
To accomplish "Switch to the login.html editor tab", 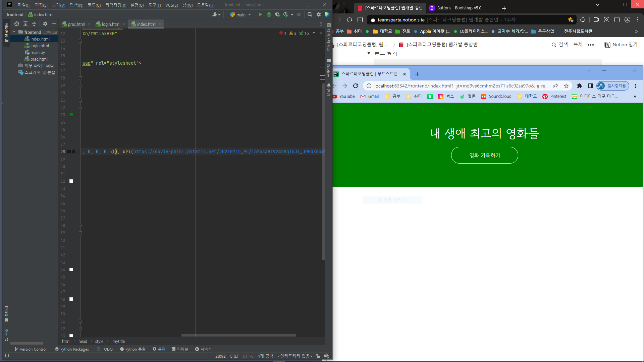I will click(x=111, y=24).
